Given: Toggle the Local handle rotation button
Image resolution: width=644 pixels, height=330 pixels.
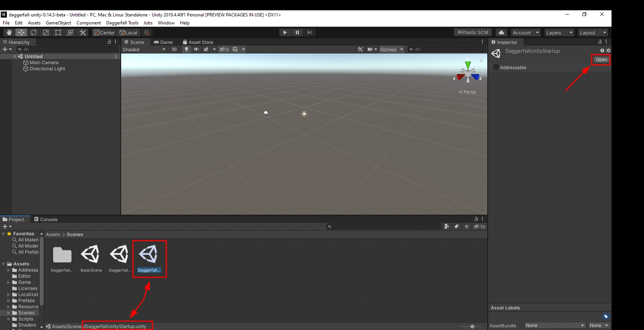Looking at the screenshot, I should pyautogui.click(x=128, y=32).
